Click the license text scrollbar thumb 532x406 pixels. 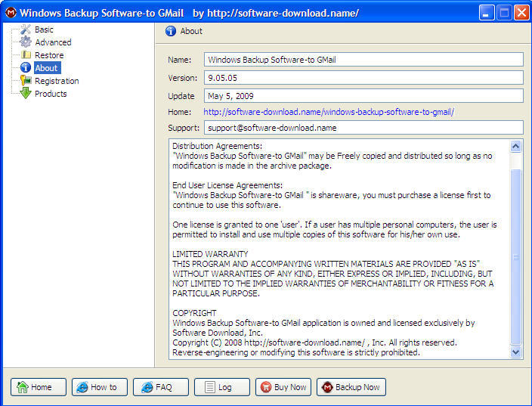515,257
